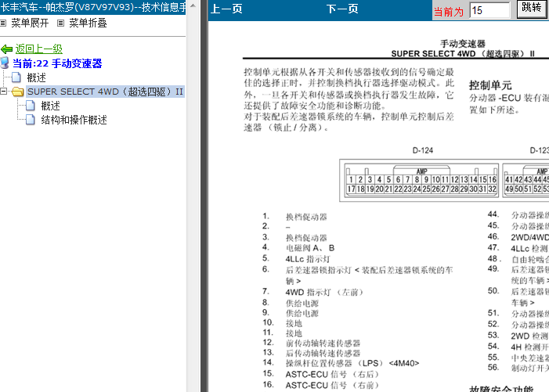Click the 菜单折叠 collapse menu button
This screenshot has width=549, height=392.
point(88,23)
